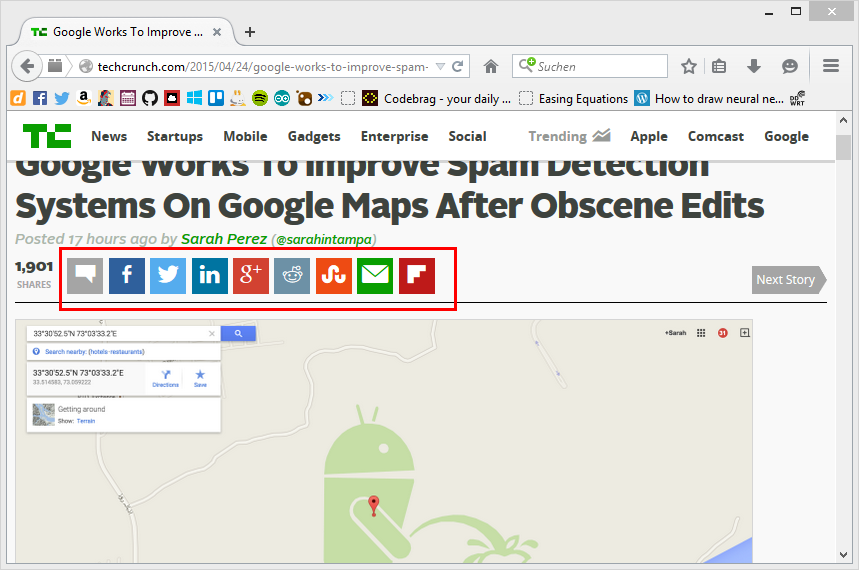Share article on LinkedIn
The image size is (859, 570).
click(x=210, y=276)
